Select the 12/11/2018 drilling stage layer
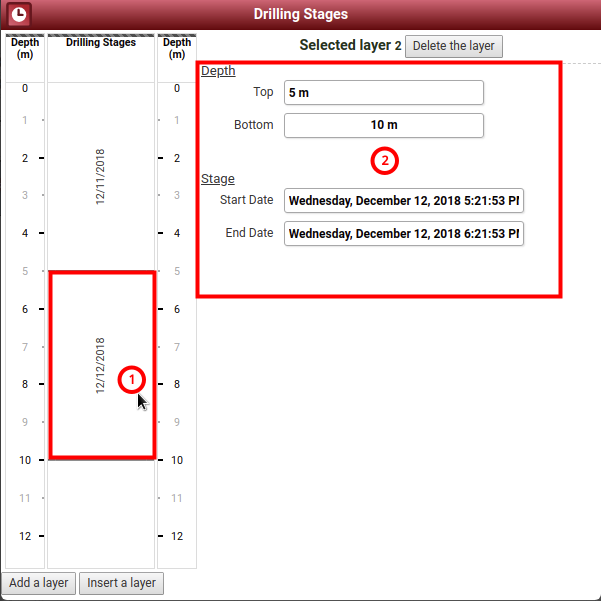Screen dimensions: 601x601 pos(100,176)
